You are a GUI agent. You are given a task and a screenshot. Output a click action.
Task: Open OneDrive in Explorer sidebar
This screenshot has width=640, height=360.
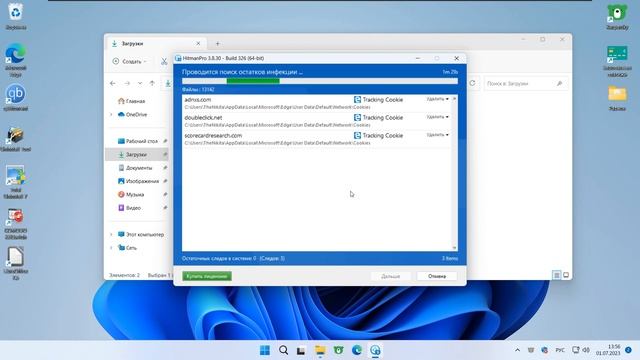(x=132, y=115)
